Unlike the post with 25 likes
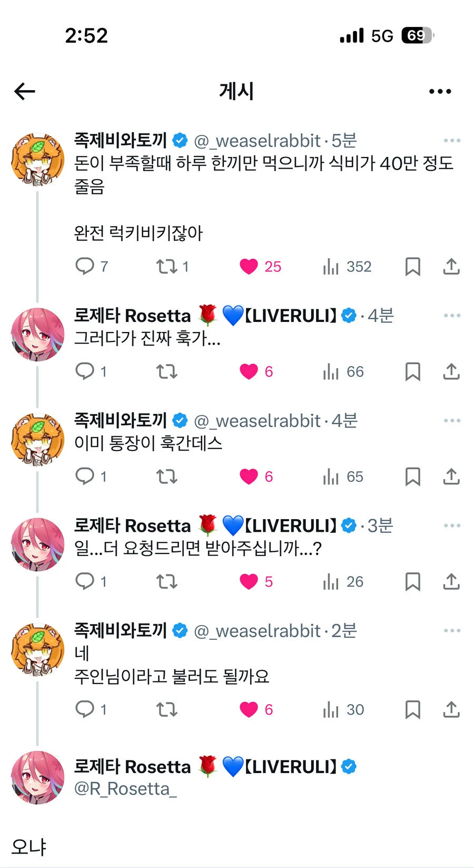The width and height of the screenshot is (474, 868). coord(260,266)
